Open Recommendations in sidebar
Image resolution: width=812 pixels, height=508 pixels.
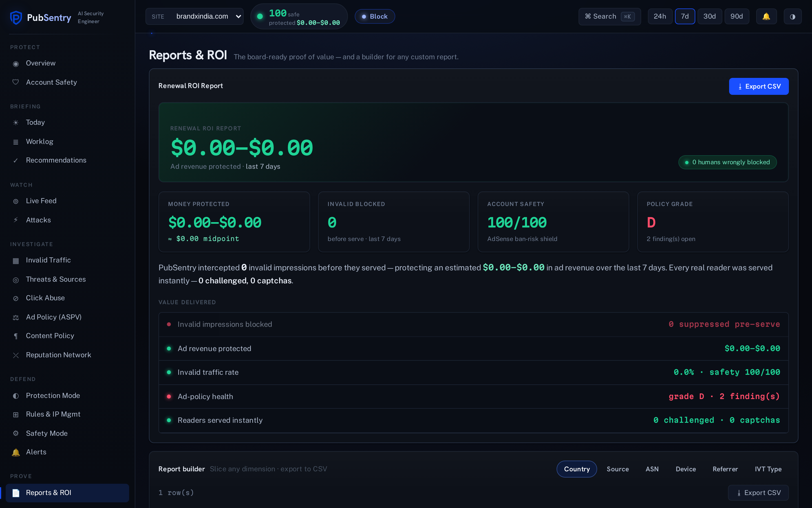67,161
